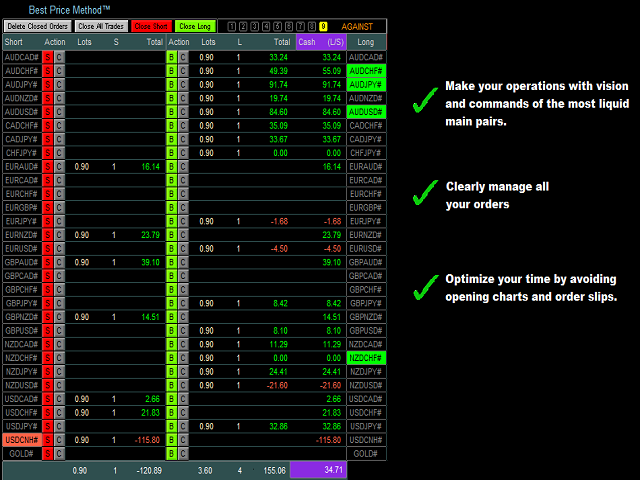This screenshot has height=480, width=640.
Task: Click highlighted green AUDUSD# long symbol cell
Action: [366, 112]
